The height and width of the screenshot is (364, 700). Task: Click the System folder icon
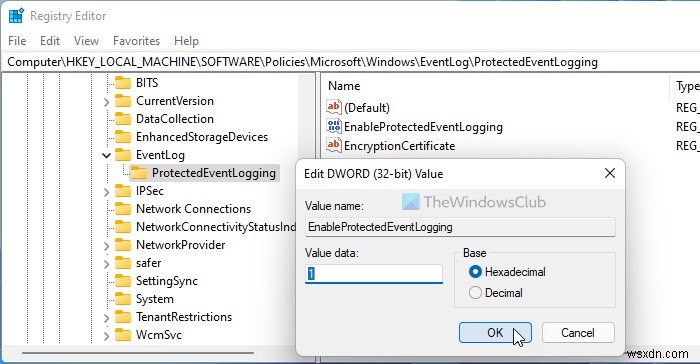(x=123, y=299)
